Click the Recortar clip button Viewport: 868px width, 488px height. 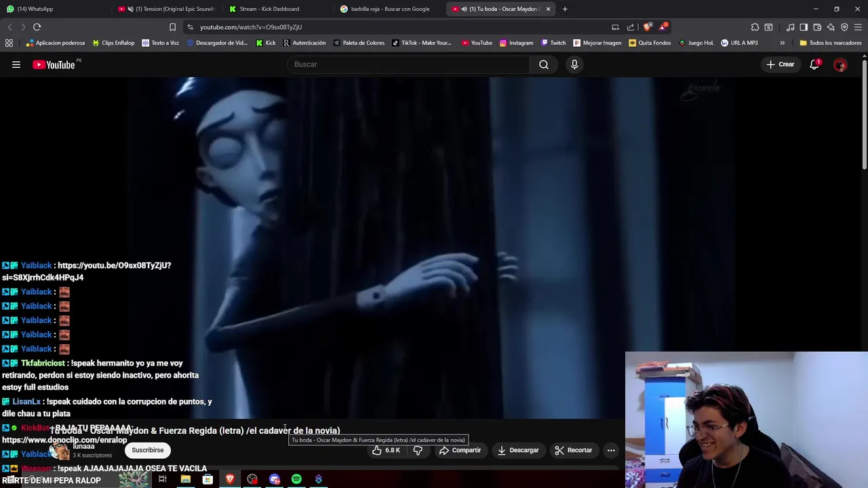tap(574, 450)
